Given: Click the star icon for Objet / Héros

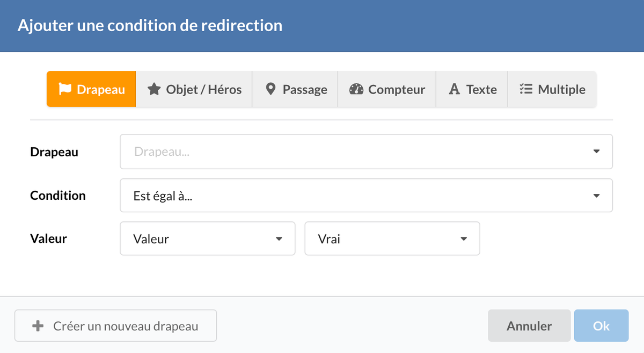Looking at the screenshot, I should (x=154, y=89).
